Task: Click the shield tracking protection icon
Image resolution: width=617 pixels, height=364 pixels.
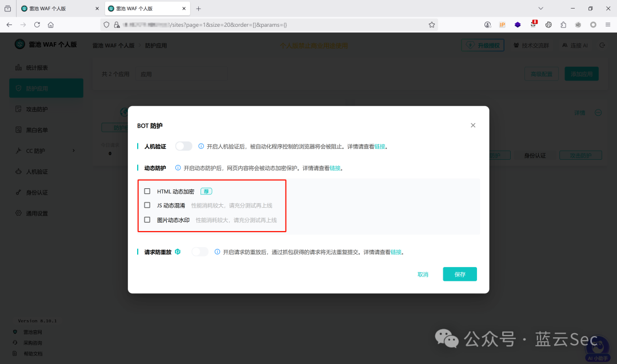Action: click(x=106, y=25)
